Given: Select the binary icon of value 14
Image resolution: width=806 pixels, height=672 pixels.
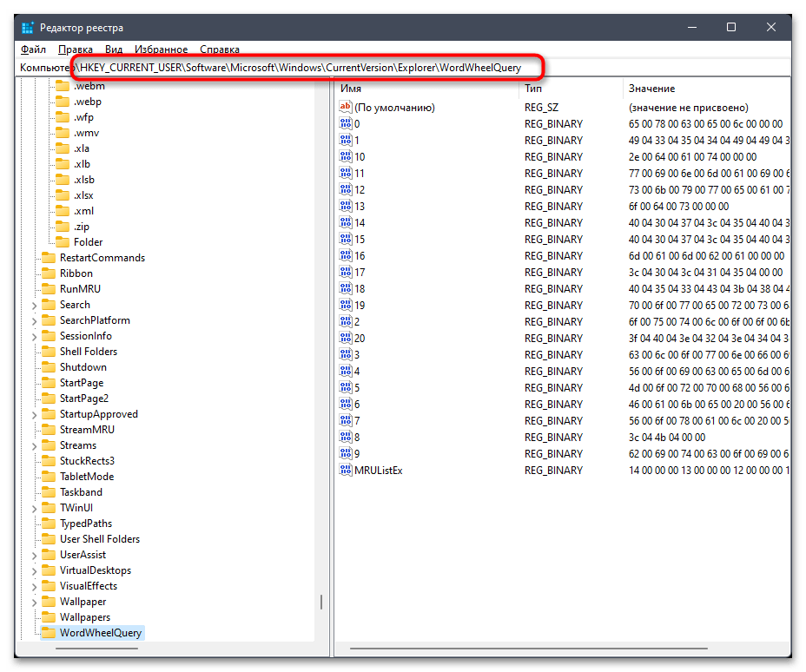Looking at the screenshot, I should point(346,222).
